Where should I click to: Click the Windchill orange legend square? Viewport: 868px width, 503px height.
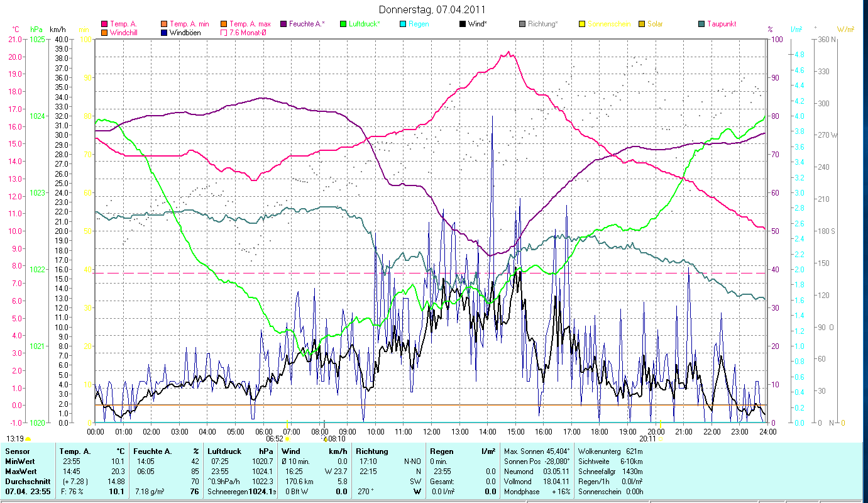coord(104,33)
